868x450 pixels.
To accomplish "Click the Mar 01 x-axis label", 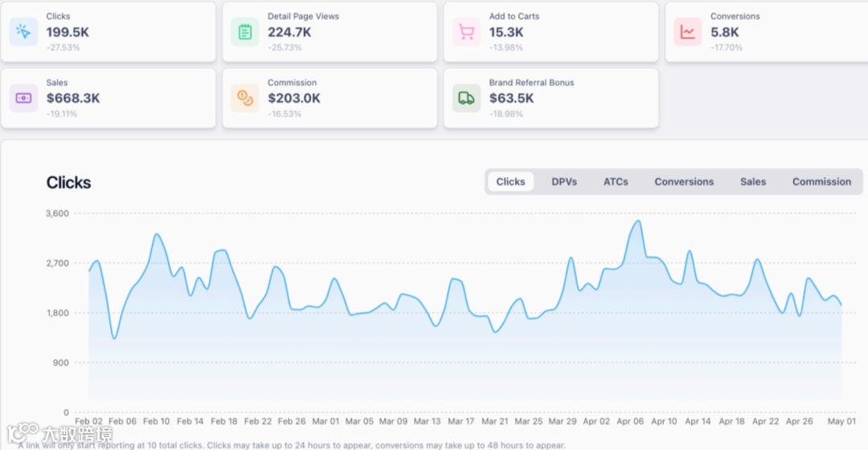I will tap(325, 421).
